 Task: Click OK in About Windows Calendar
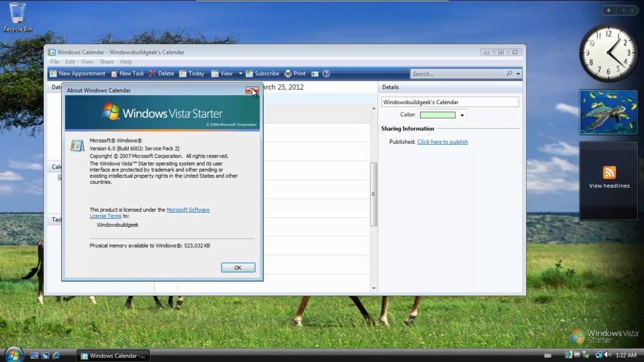click(238, 267)
